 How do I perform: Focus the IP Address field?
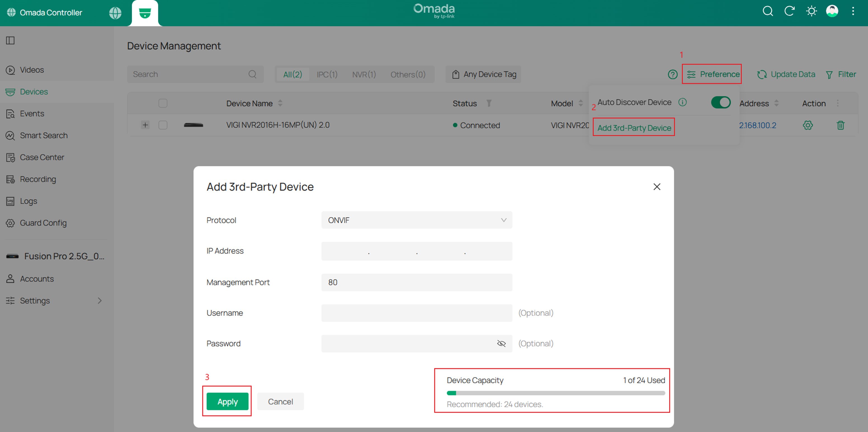(x=416, y=251)
